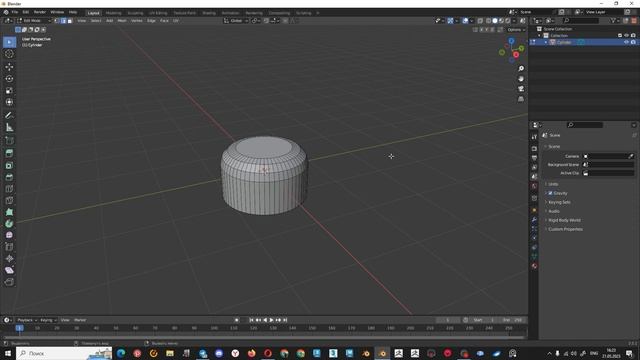Screen dimensions: 640x360
Task: Select the Cursor tool
Action: pyautogui.click(x=9, y=54)
